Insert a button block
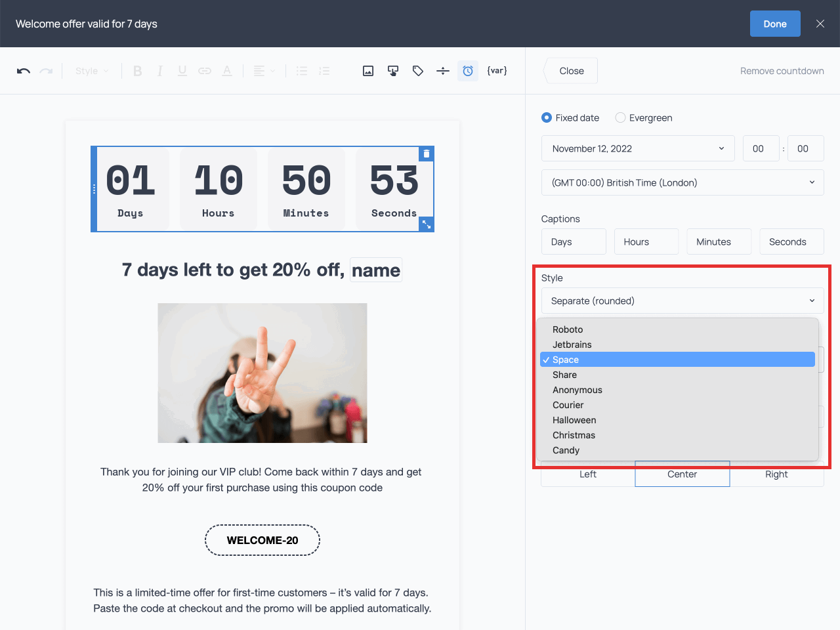 coord(393,71)
